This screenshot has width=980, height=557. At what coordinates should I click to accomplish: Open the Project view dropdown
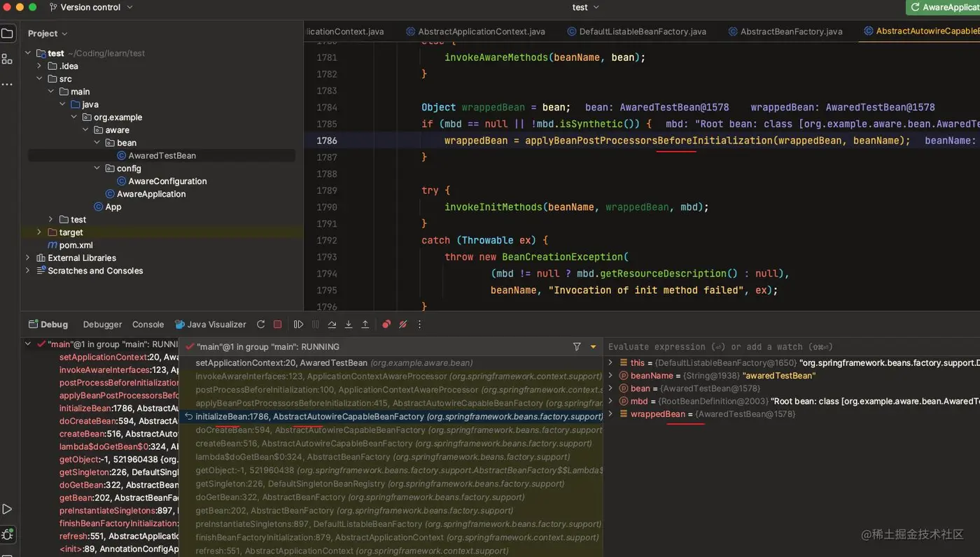click(48, 34)
